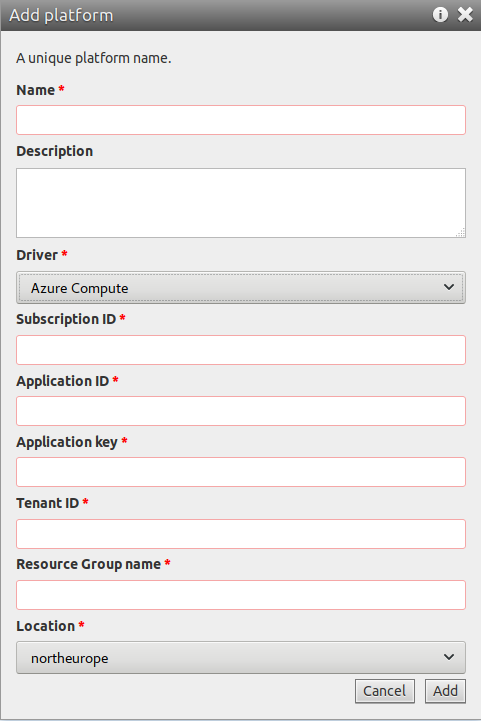
Task: Click the Resource Group name label
Action: pyautogui.click(x=89, y=565)
